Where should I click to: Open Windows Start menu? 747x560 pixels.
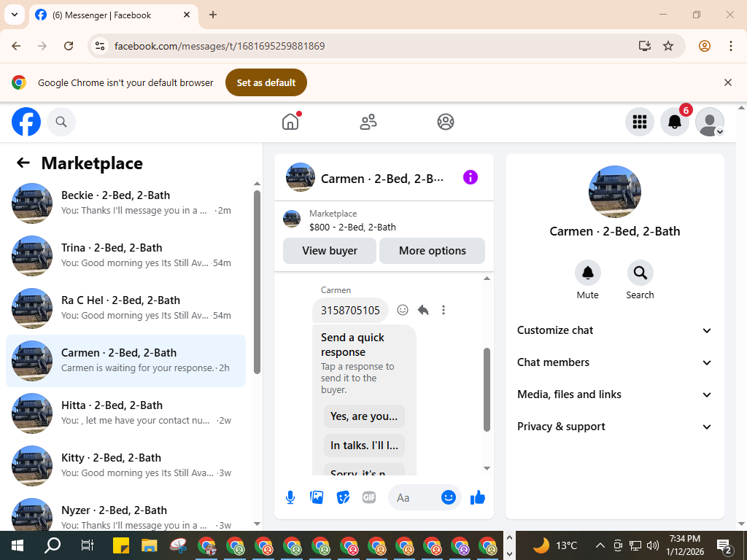click(x=18, y=545)
